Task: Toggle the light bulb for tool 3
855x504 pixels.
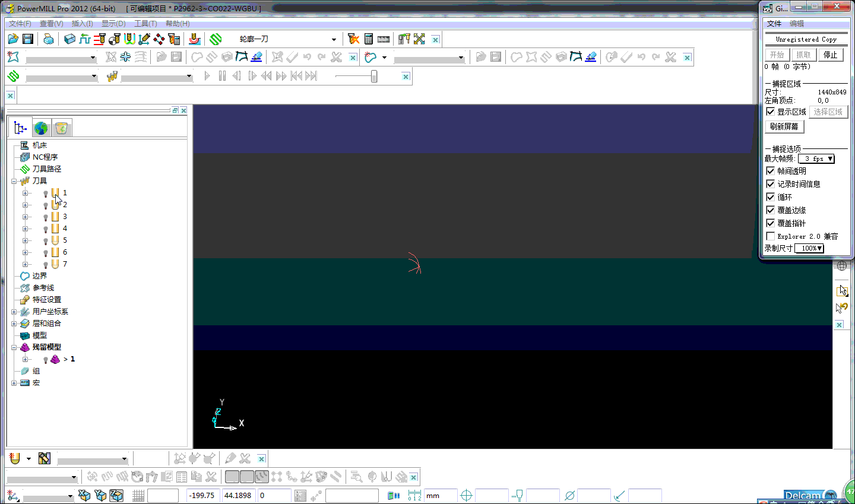Action: tap(46, 217)
